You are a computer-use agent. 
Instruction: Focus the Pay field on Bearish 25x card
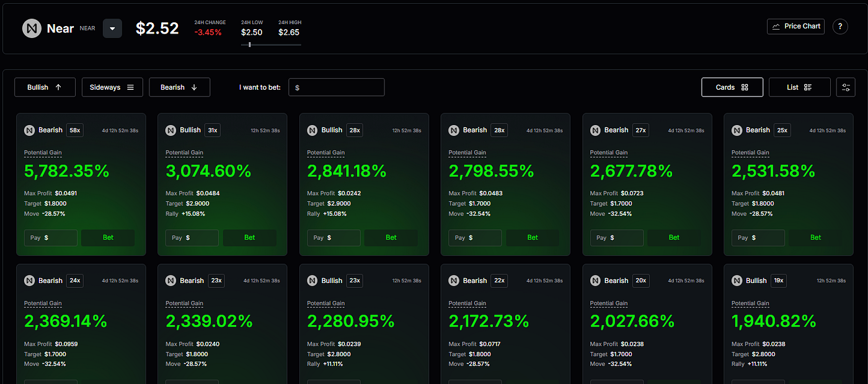click(758, 238)
